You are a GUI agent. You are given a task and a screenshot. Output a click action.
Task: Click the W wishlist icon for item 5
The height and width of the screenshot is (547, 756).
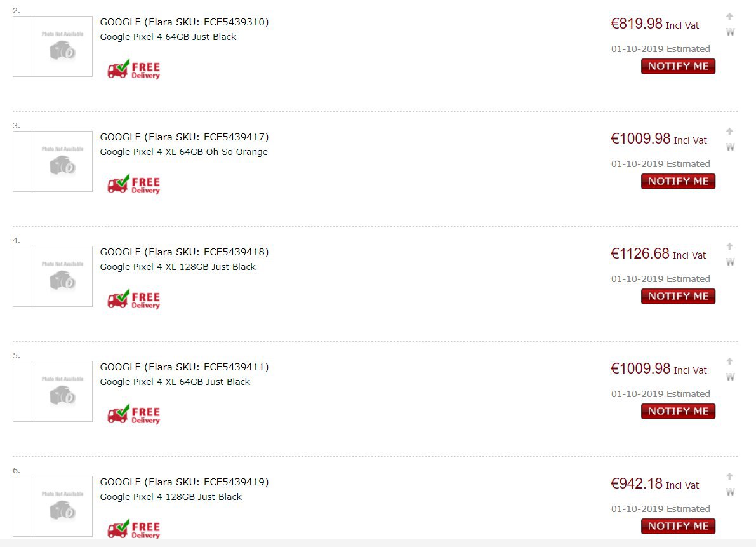731,377
